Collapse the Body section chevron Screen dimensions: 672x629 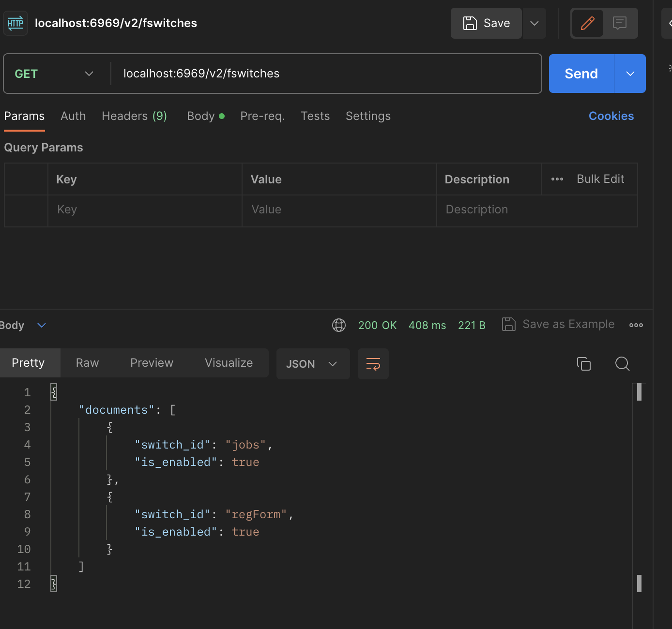(x=41, y=325)
